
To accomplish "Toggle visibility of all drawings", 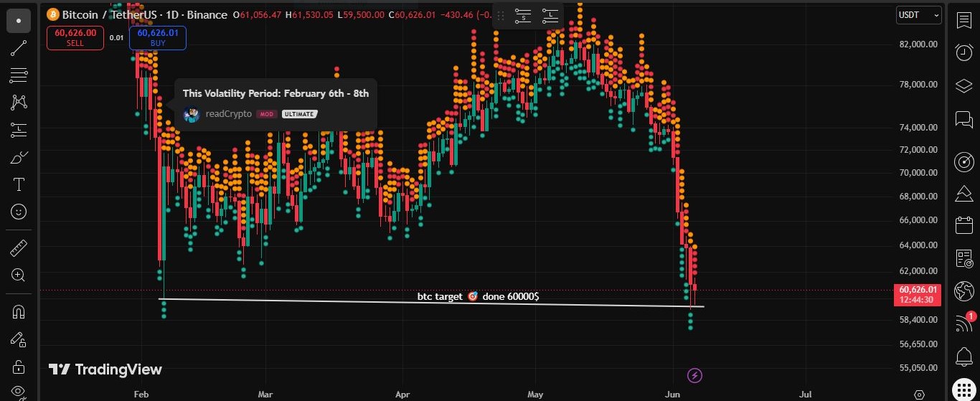I will coord(19,392).
